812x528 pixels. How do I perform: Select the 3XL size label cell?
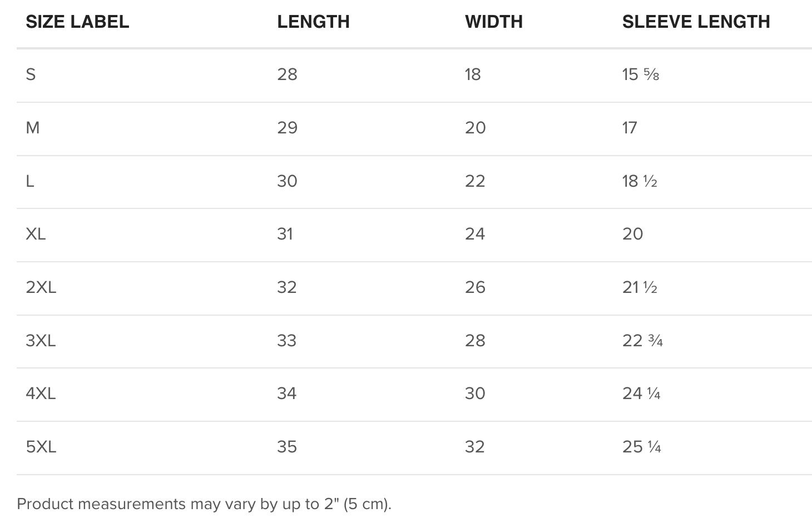coord(41,341)
